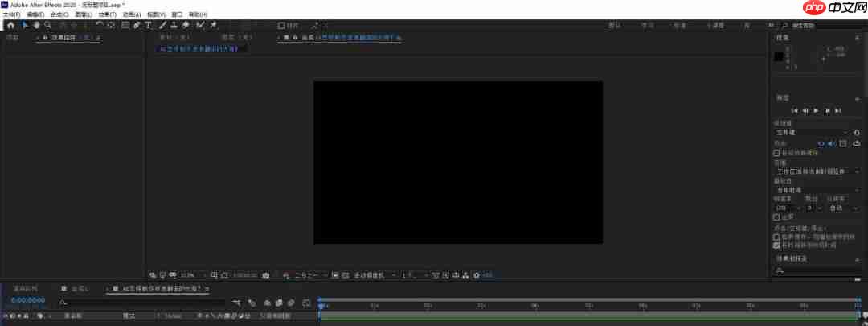Open the 编辑(E) menu
This screenshot has height=326, width=868.
coord(35,14)
